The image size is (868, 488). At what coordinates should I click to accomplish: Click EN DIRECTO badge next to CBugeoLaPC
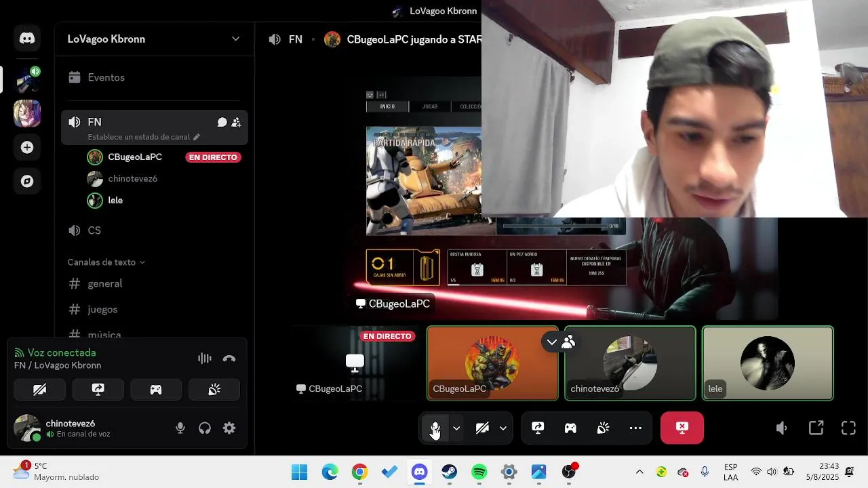(213, 157)
